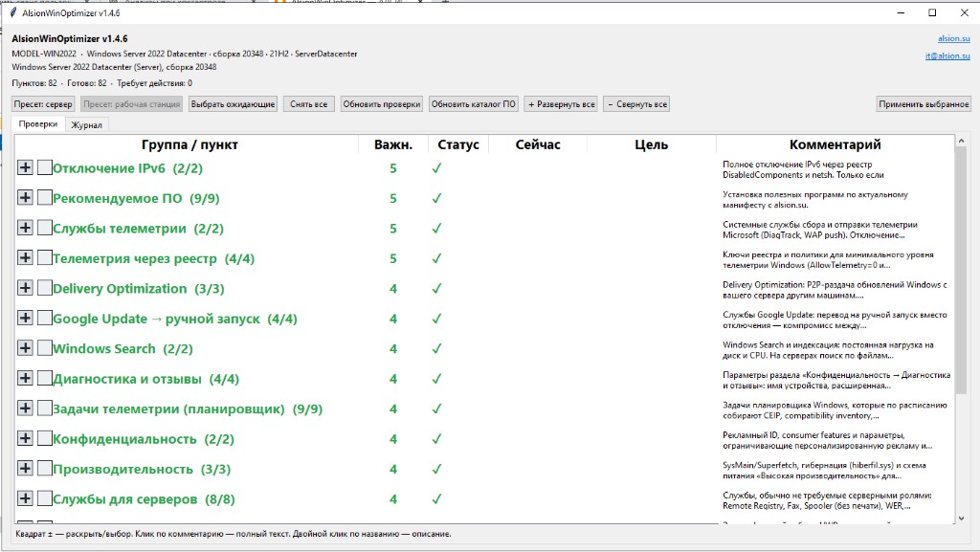Screen dimensions: 980x552
Task: Click the vertical scrollbar thumb
Action: coord(961,270)
